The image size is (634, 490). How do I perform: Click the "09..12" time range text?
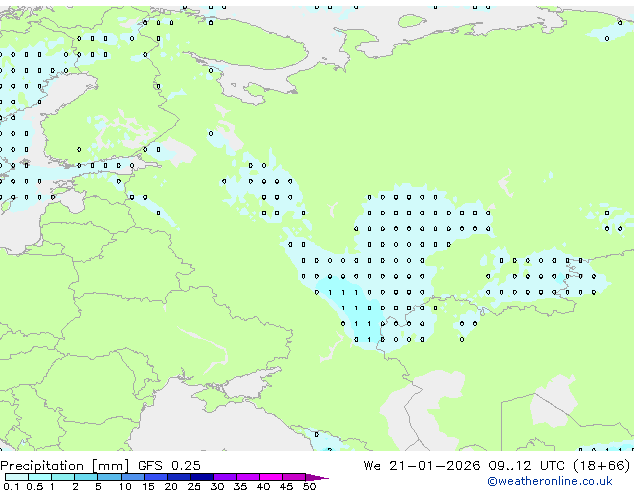click(509, 465)
